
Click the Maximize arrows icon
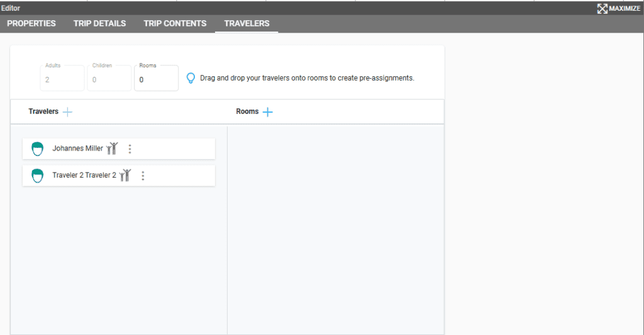602,8
